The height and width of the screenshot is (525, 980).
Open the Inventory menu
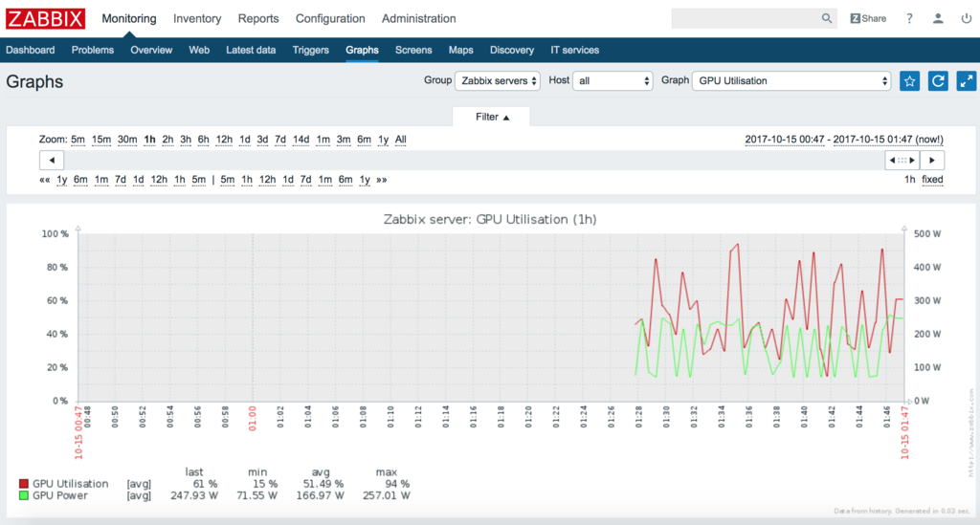point(197,19)
